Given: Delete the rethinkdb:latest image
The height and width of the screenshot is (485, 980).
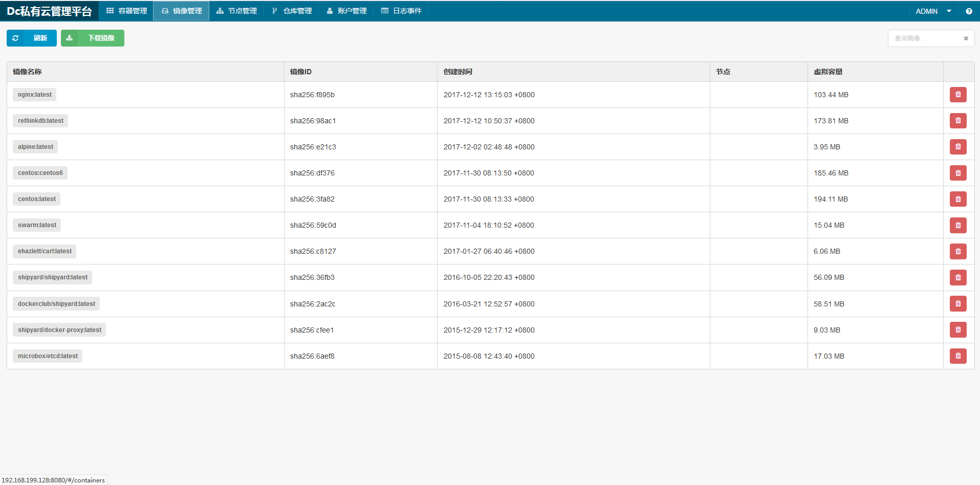Looking at the screenshot, I should tap(958, 121).
